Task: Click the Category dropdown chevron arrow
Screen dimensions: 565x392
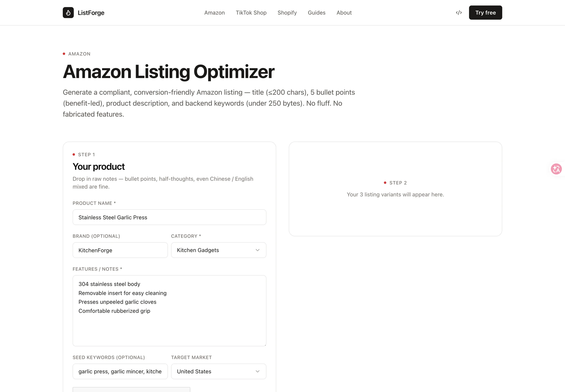Action: point(257,250)
